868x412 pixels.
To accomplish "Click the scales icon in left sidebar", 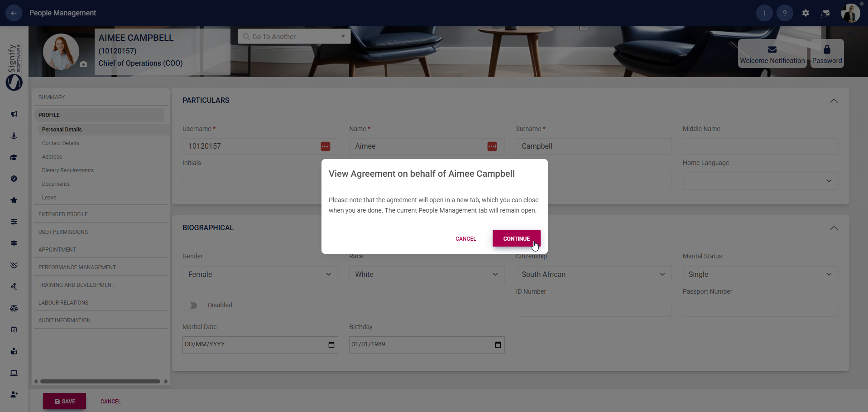I will (x=14, y=308).
